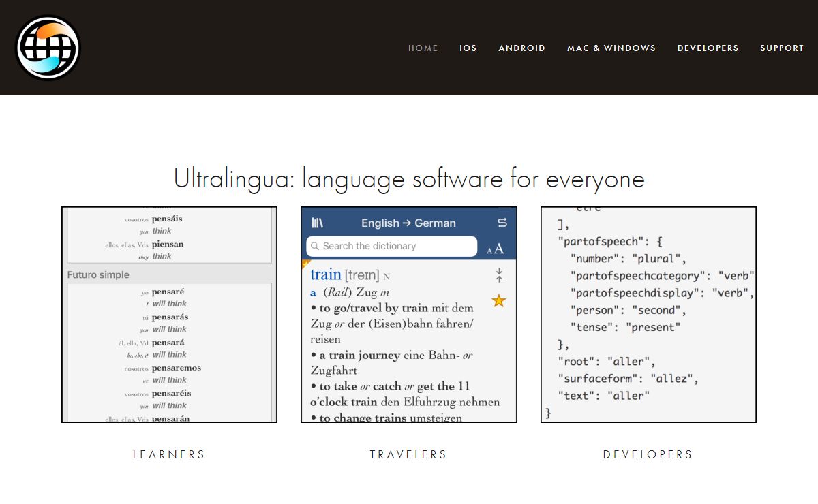818x504 pixels.
Task: Open the library bookshelf icon in dictionary preview
Action: pos(317,223)
